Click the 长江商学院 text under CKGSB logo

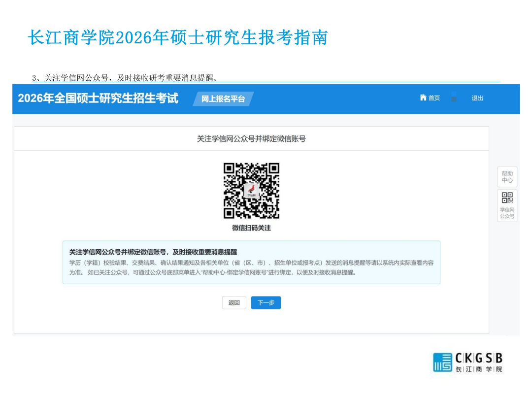[x=479, y=369]
